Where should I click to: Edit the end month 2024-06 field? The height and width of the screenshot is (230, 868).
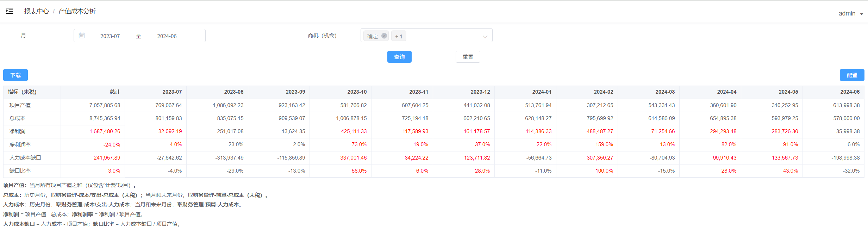pyautogui.click(x=167, y=36)
